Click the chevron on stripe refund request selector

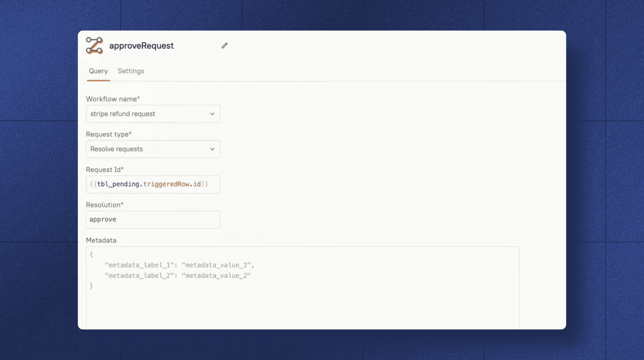(x=212, y=114)
